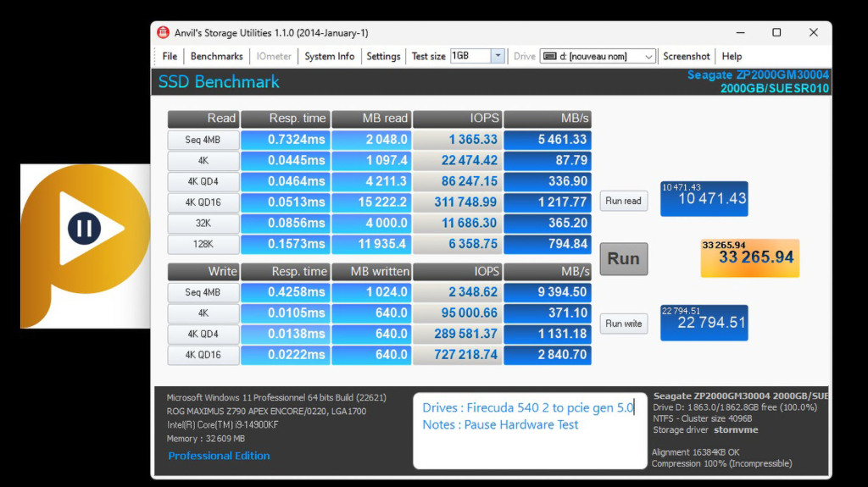Click the Read Resp. time header

coord(285,119)
